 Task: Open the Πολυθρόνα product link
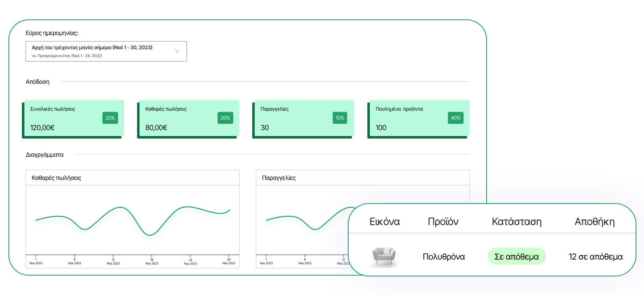[x=444, y=257]
